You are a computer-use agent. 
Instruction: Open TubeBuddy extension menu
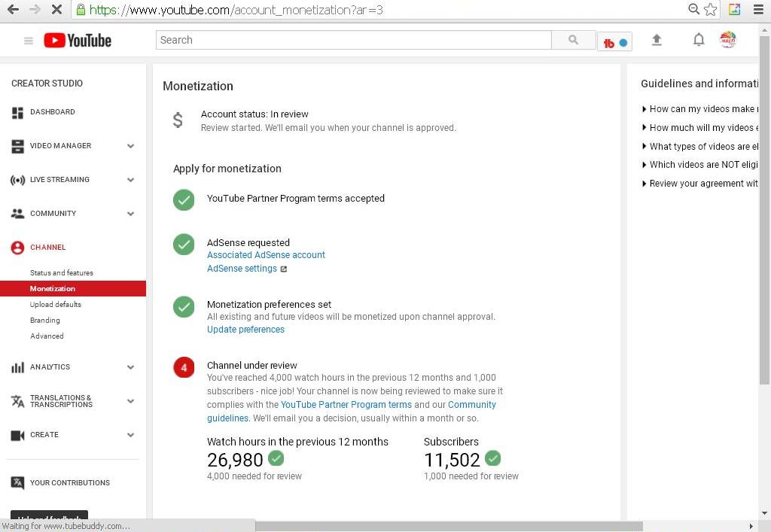[x=614, y=43]
